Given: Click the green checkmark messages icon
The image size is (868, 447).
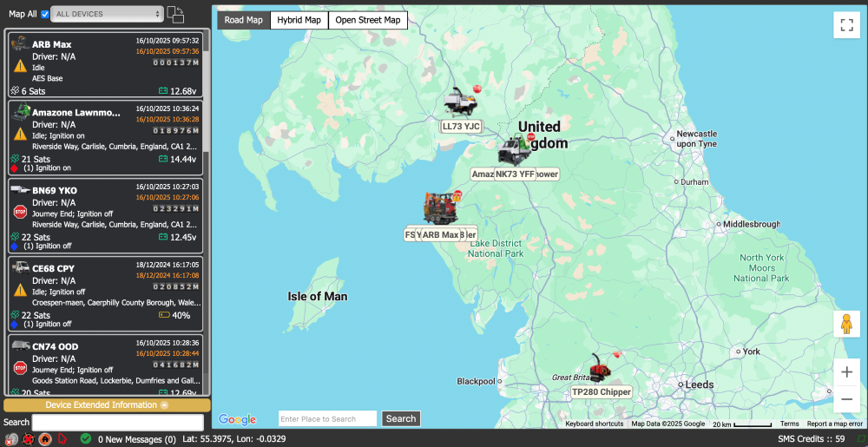Looking at the screenshot, I should [x=85, y=439].
